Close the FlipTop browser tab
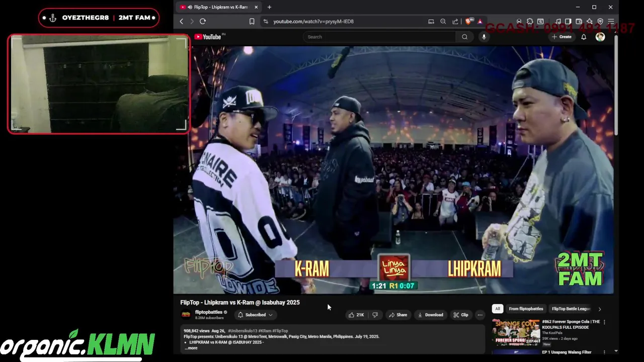Viewport: 644px width, 362px height. [256, 7]
